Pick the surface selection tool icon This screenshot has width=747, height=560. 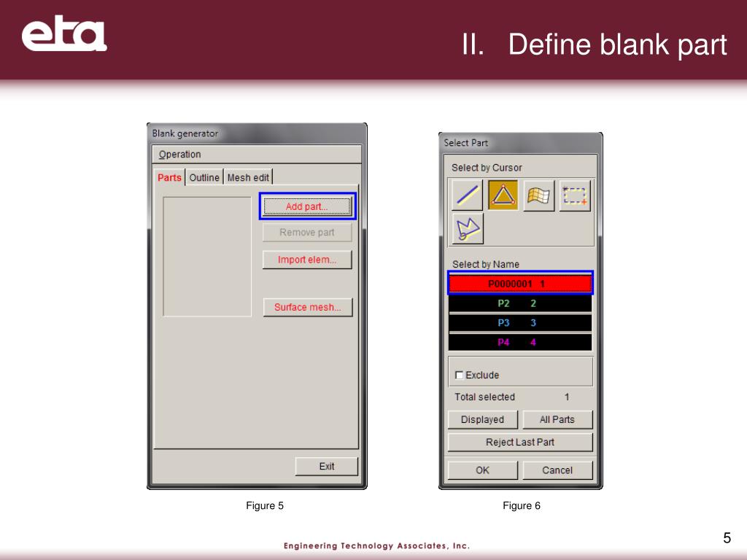coord(539,195)
